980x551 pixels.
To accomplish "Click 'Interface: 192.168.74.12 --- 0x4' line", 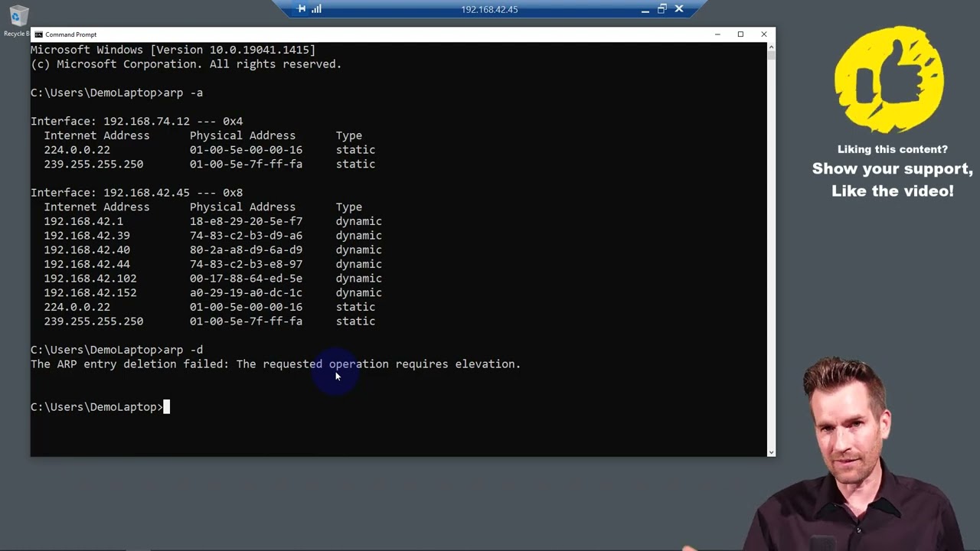I will point(136,121).
